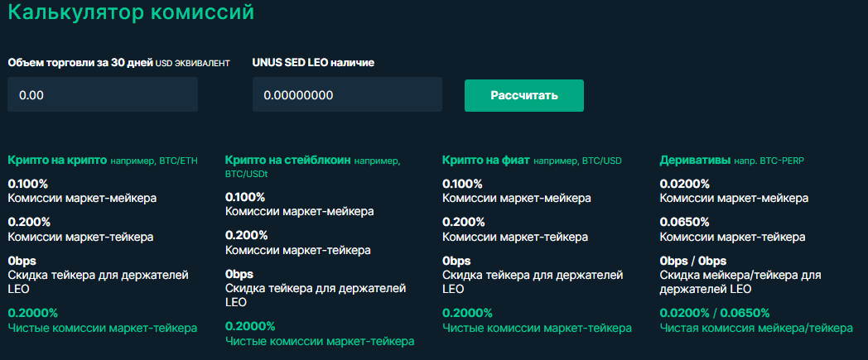
Task: Click the 0.2000% net taker fee under Крипто на фиат
Action: [467, 313]
